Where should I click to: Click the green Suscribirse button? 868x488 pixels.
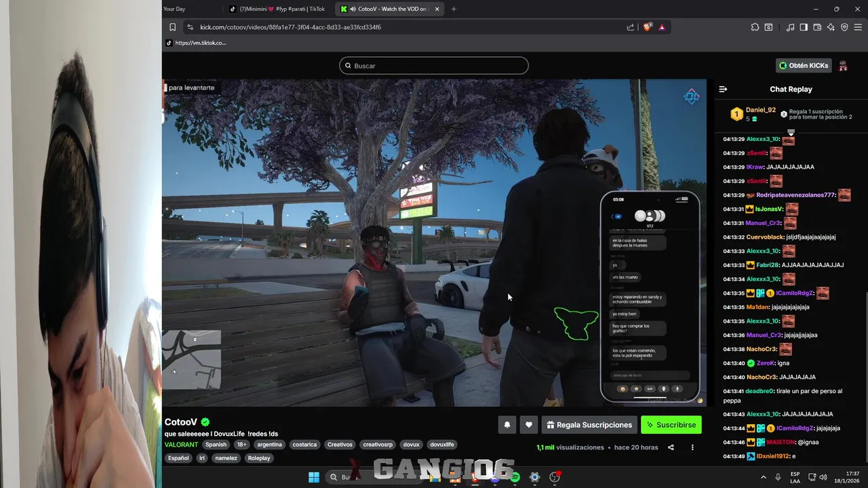click(671, 425)
